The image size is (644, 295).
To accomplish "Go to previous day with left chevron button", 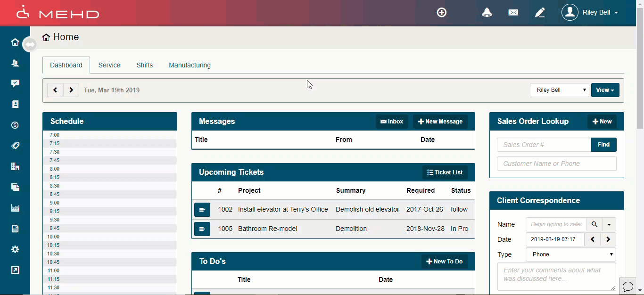I will [55, 90].
